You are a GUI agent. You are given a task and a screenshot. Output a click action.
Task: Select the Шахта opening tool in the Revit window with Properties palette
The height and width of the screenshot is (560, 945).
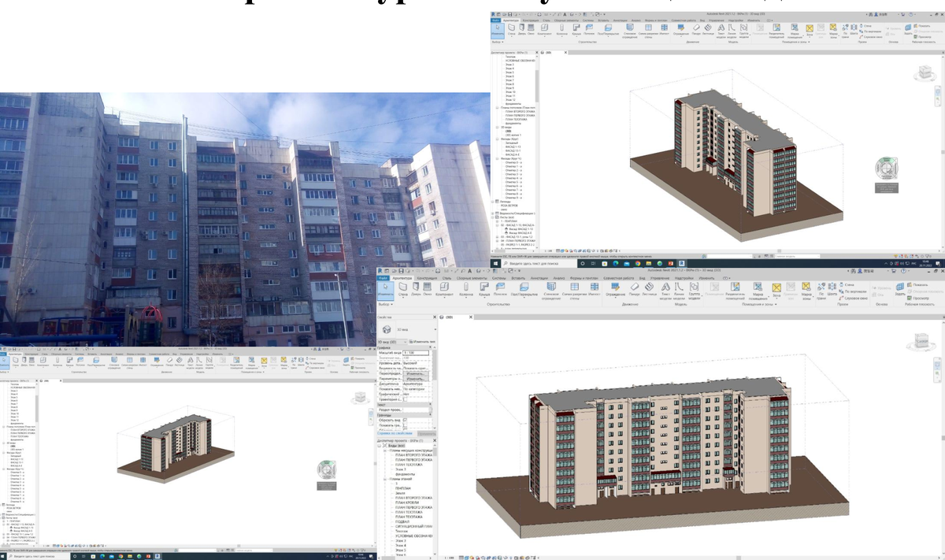[832, 290]
